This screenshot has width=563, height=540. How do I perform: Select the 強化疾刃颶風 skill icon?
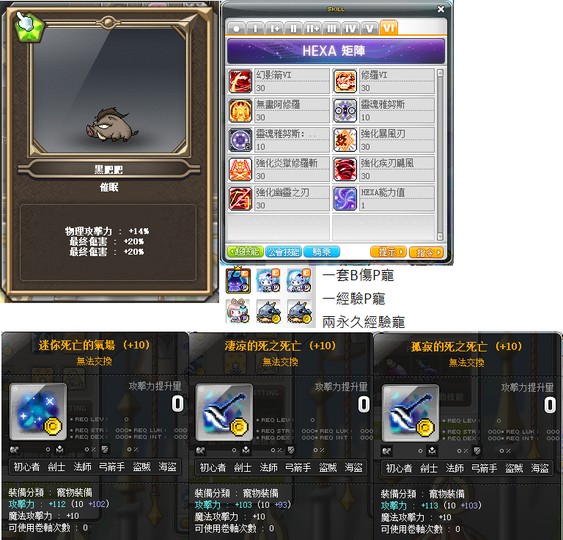(x=345, y=169)
